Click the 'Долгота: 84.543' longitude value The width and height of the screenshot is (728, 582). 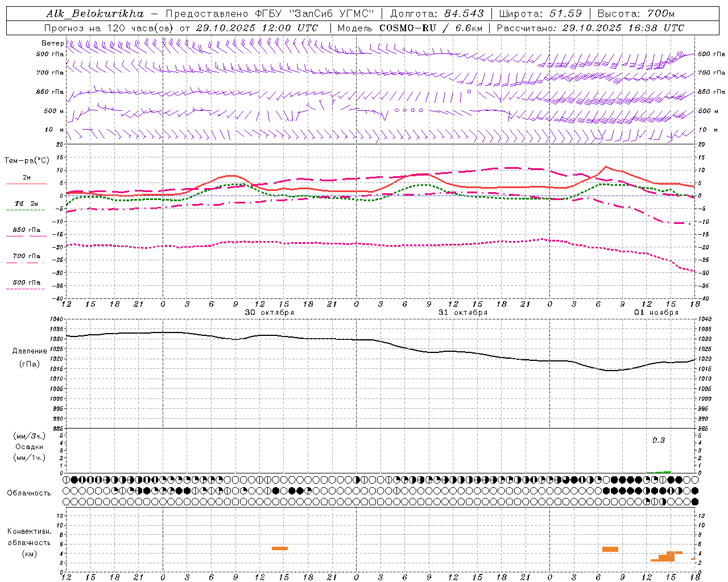(x=437, y=14)
